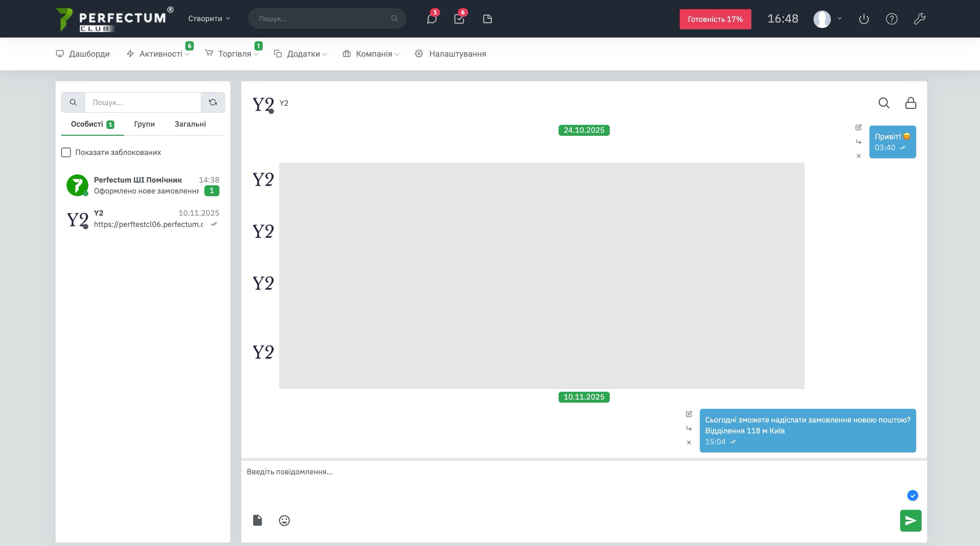The image size is (980, 546).
Task: Switch to the 'Групи' tab
Action: coord(144,124)
